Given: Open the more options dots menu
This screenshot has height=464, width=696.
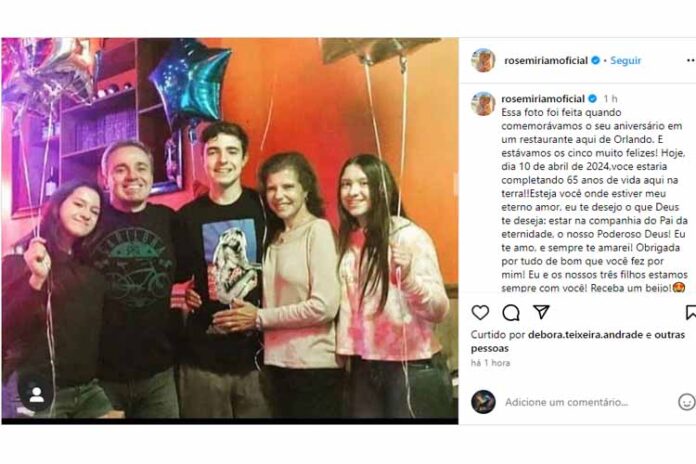Looking at the screenshot, I should point(691,60).
